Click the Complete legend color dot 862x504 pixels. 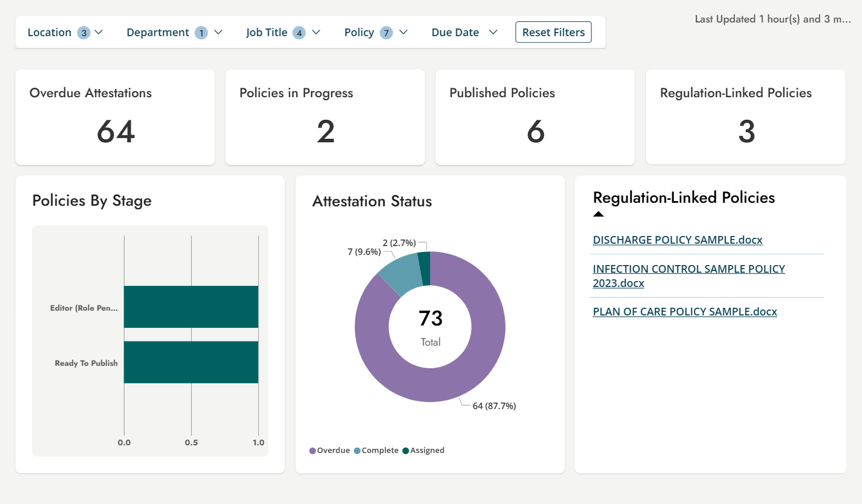357,451
